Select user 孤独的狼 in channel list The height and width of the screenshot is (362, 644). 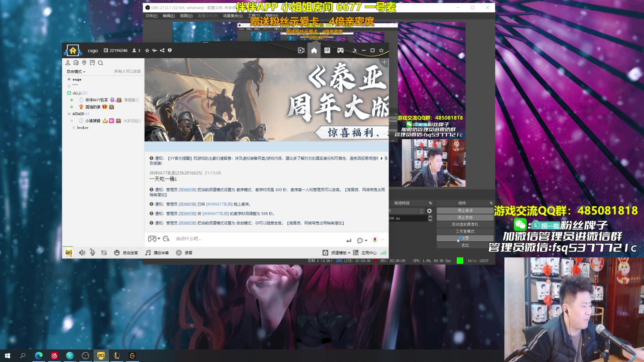pos(93,107)
